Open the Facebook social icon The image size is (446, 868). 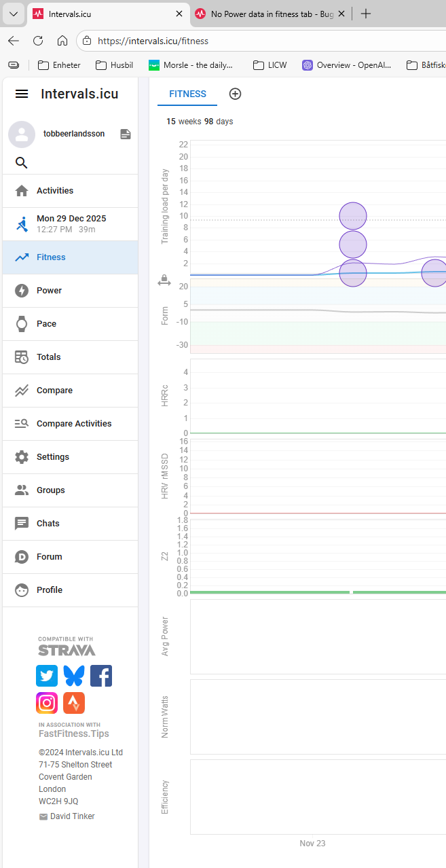pyautogui.click(x=101, y=676)
